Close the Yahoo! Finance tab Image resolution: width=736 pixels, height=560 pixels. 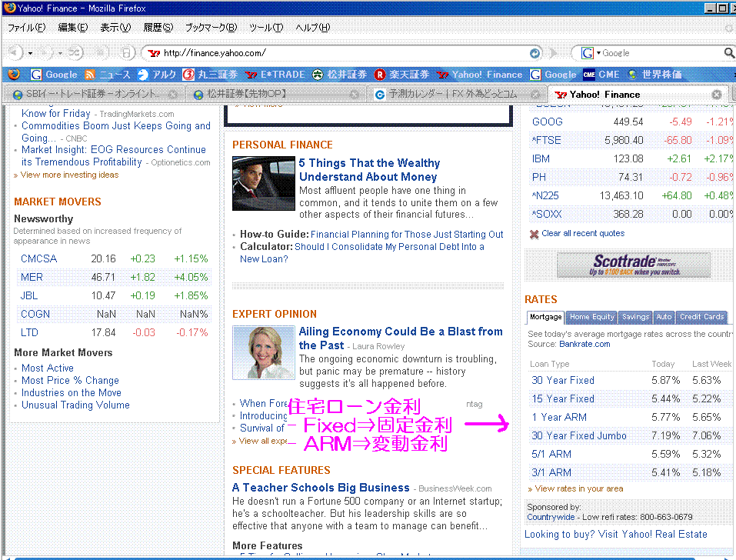point(716,95)
